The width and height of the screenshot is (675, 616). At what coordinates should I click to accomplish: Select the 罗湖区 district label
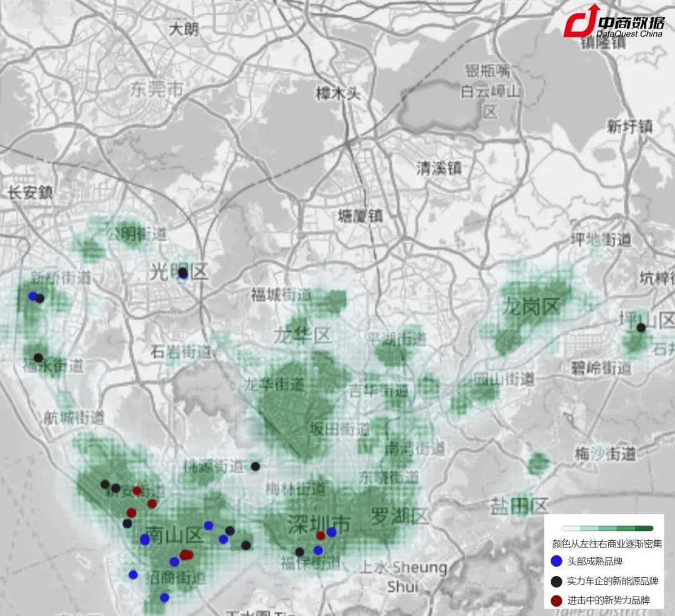[400, 517]
